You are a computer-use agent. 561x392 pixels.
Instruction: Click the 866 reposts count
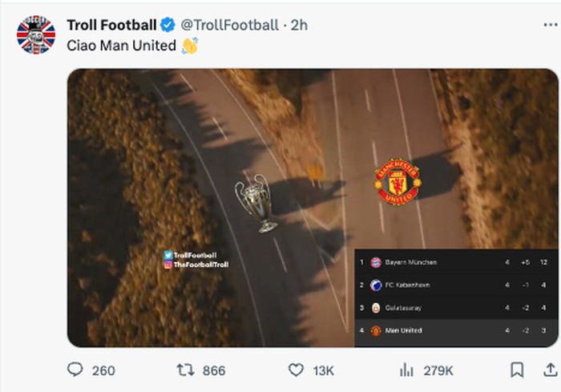pos(213,370)
